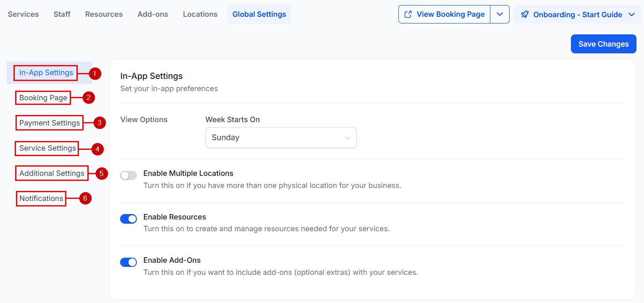Select Additional Settings in the sidebar

click(51, 173)
